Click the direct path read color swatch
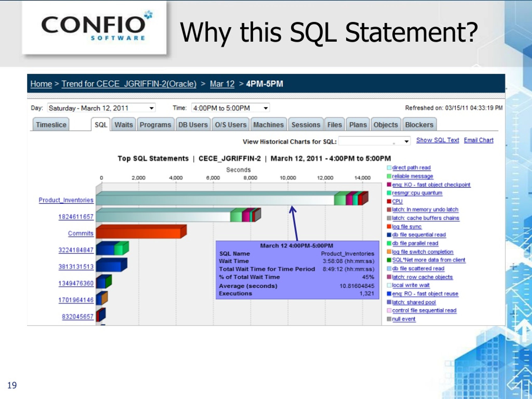 [x=389, y=168]
